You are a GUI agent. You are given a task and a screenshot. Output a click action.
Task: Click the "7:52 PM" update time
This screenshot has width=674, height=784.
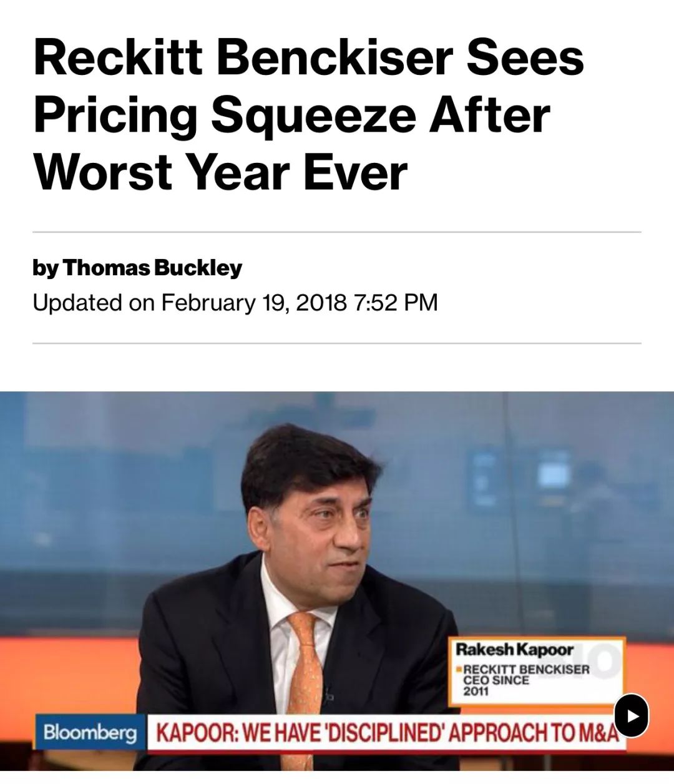pos(395,303)
